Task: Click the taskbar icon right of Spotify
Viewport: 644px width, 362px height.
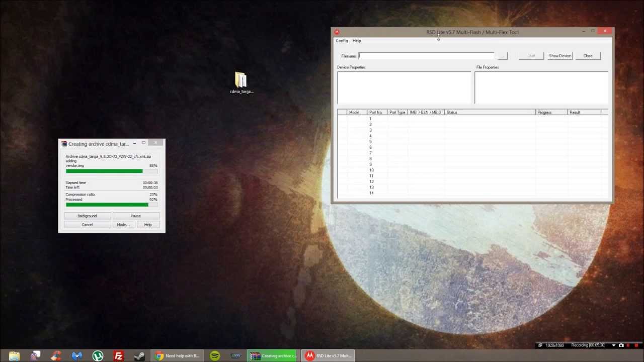Action: 235,356
